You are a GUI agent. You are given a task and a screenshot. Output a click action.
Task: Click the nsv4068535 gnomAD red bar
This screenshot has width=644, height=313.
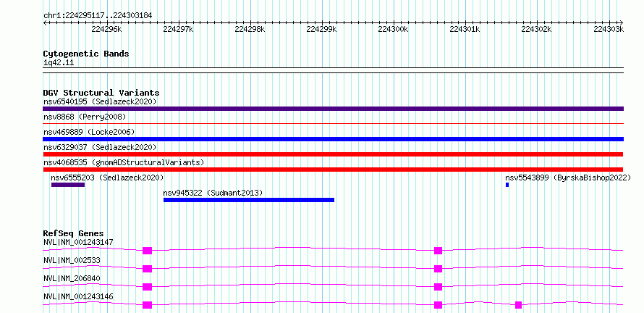[333, 170]
